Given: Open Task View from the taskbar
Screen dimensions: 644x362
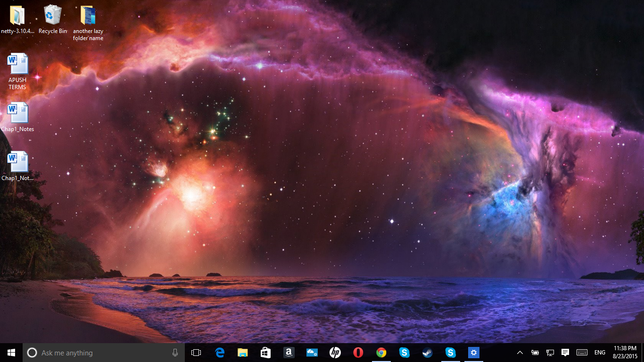Looking at the screenshot, I should pos(196,353).
